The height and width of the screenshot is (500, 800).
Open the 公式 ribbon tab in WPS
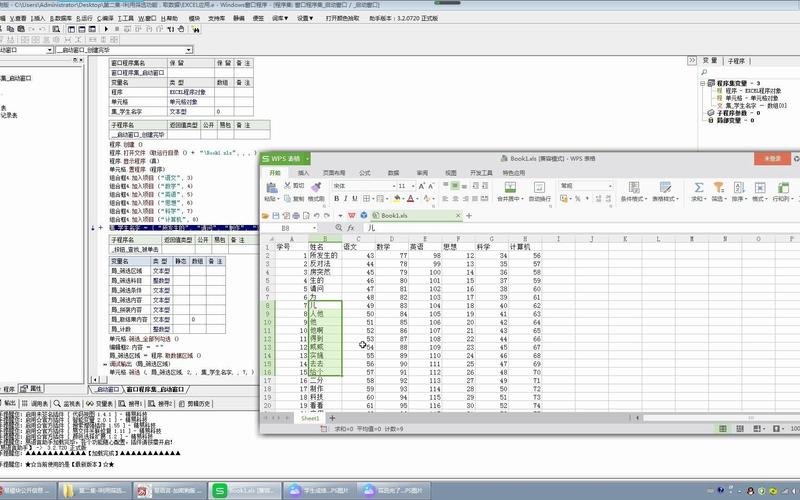coord(365,173)
